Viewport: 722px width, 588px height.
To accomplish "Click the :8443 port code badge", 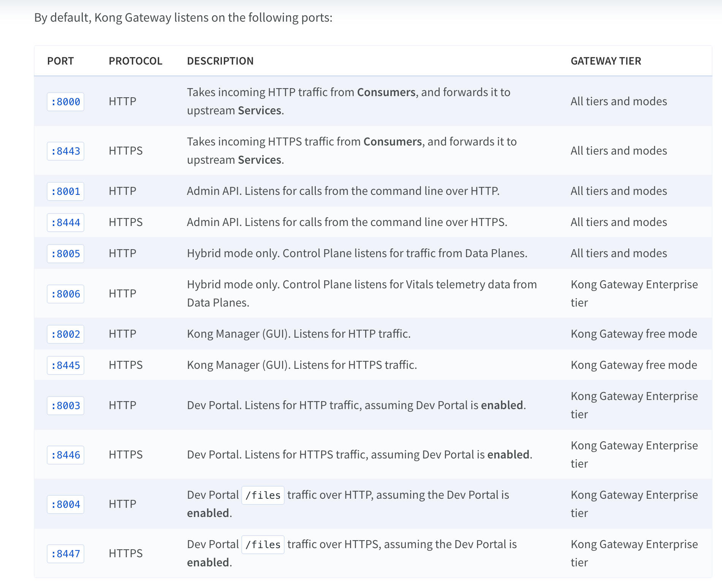I will 65,151.
